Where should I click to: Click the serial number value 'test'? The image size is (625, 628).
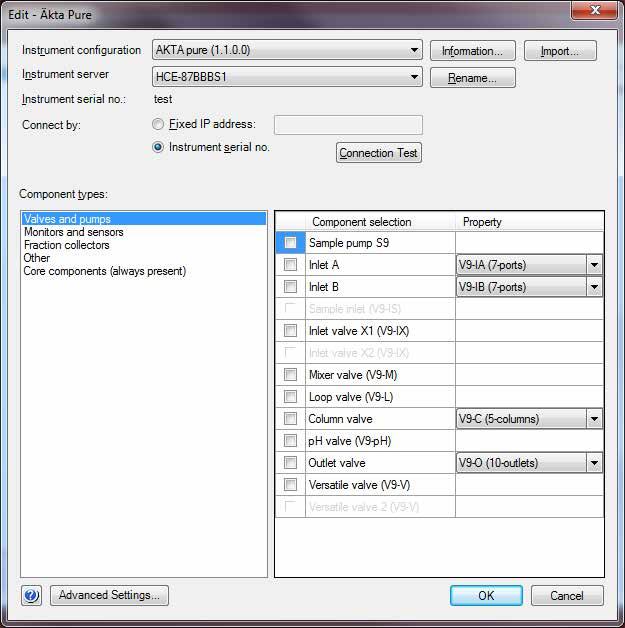point(163,99)
